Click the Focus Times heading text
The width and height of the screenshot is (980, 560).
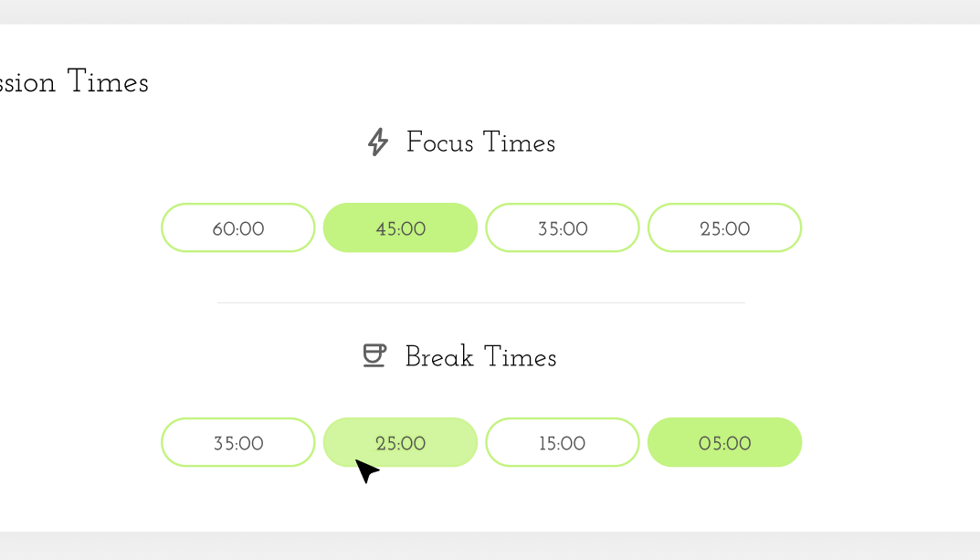(480, 143)
